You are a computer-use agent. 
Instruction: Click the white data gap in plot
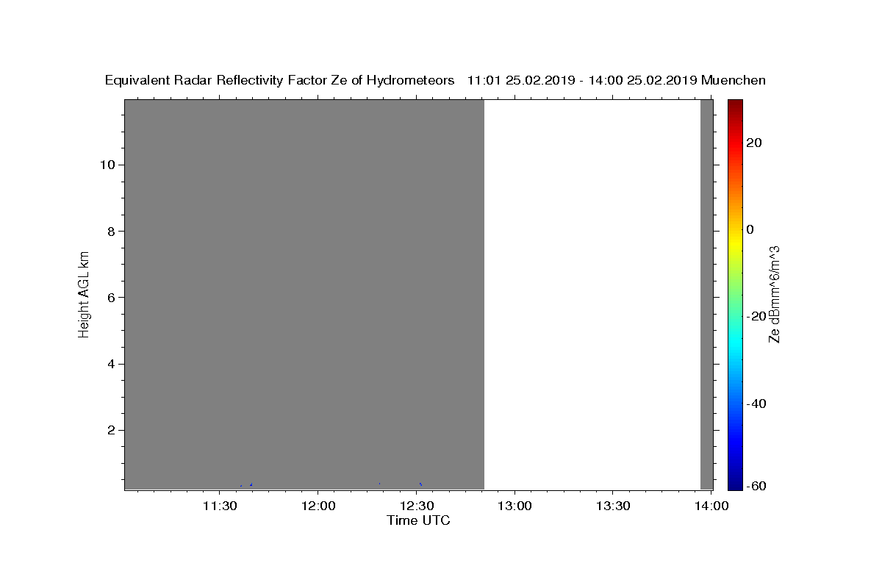point(592,294)
